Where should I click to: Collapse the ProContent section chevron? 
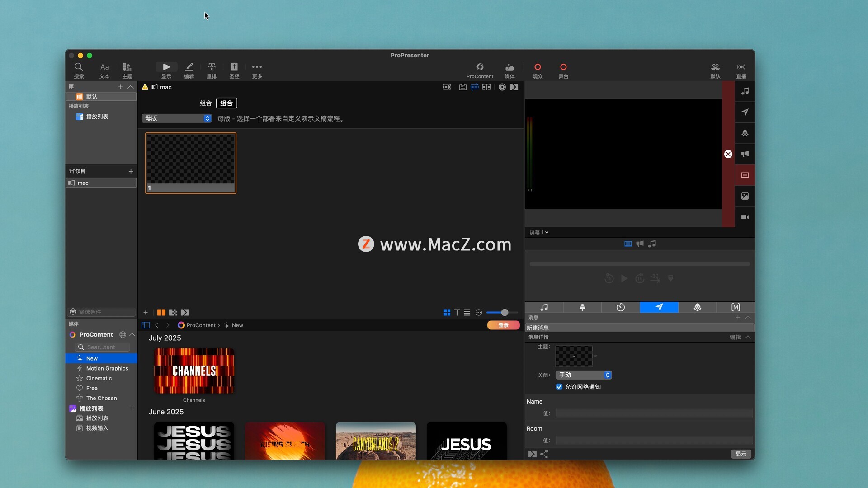[132, 334]
